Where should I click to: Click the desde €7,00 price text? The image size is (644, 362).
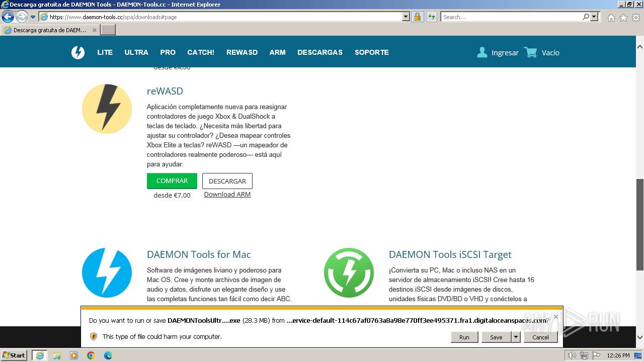coord(172,195)
